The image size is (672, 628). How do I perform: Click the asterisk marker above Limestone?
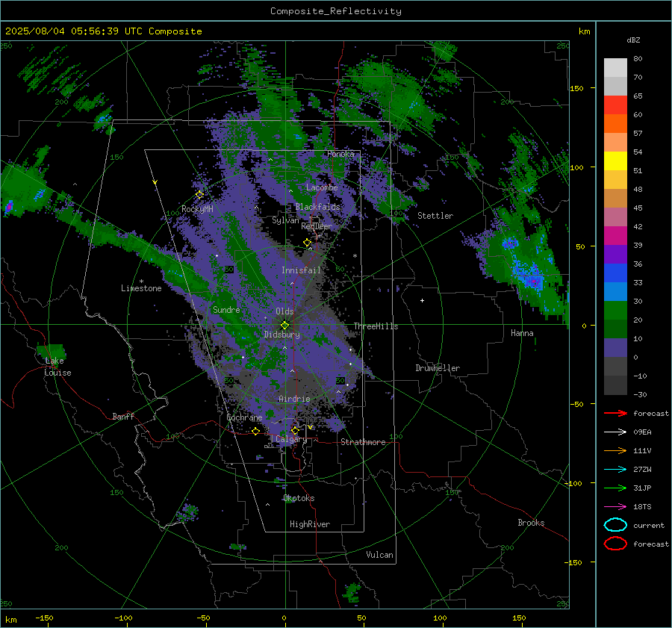coord(141,282)
